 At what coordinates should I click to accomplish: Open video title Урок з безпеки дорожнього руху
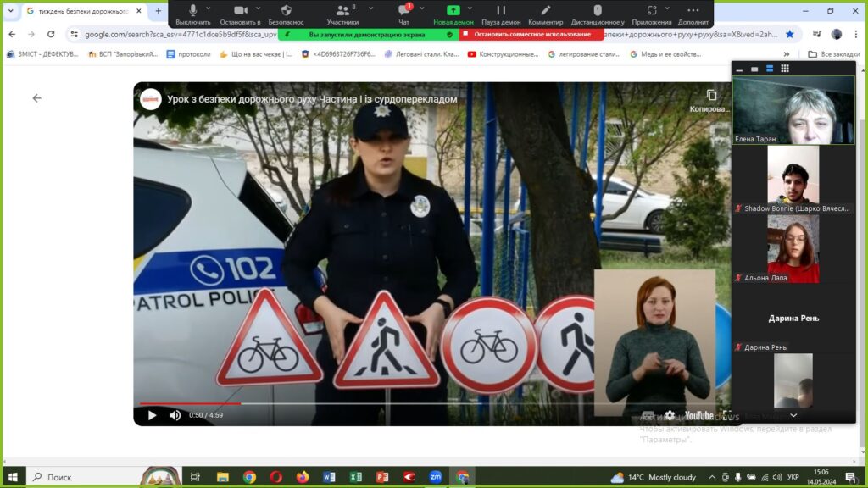pos(312,99)
